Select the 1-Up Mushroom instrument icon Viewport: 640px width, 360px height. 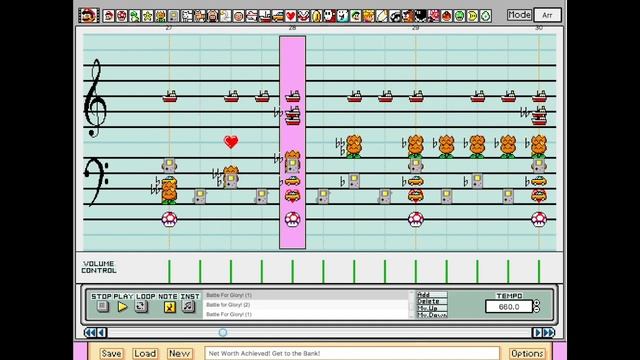pyautogui.click(x=460, y=16)
